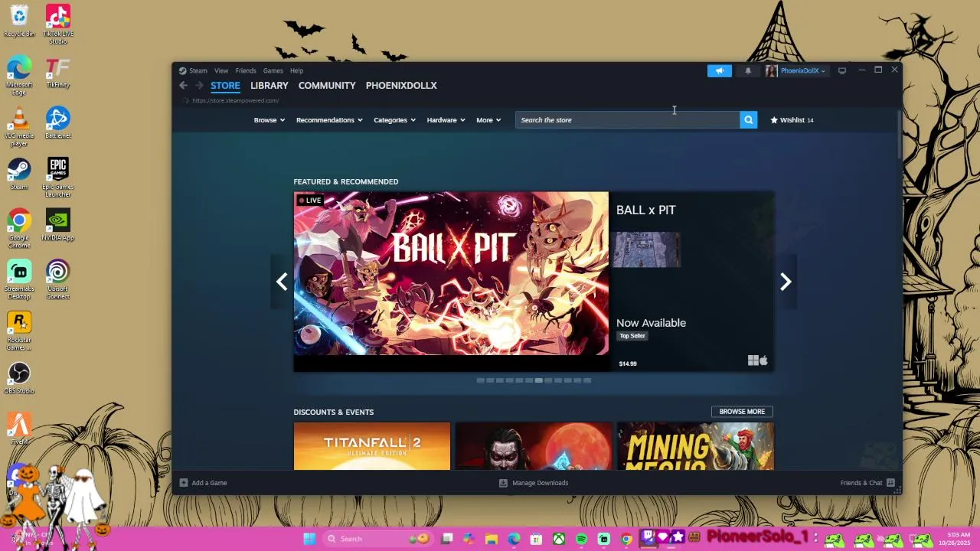Open the Steam menu
This screenshot has width=980, height=551.
pyautogui.click(x=198, y=70)
